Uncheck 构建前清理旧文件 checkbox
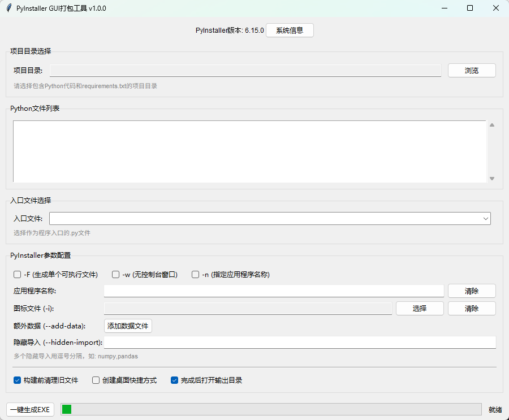509x420 pixels. (17, 380)
